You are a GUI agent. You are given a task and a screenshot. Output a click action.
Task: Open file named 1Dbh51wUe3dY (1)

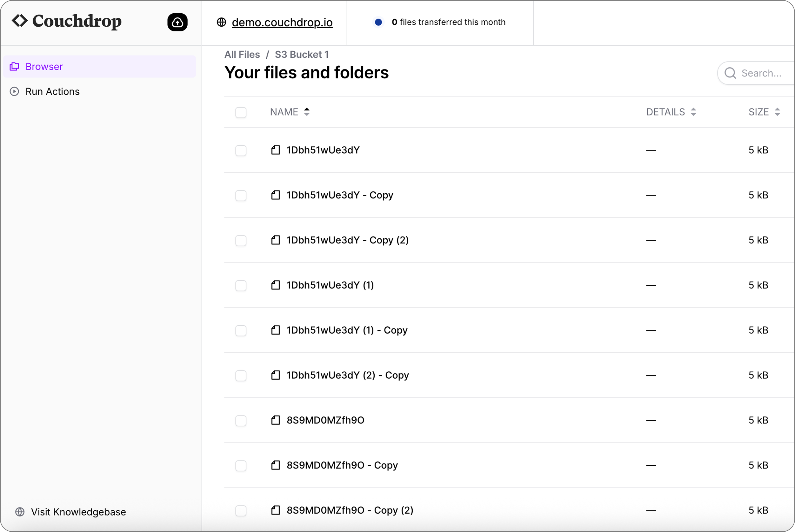click(330, 285)
